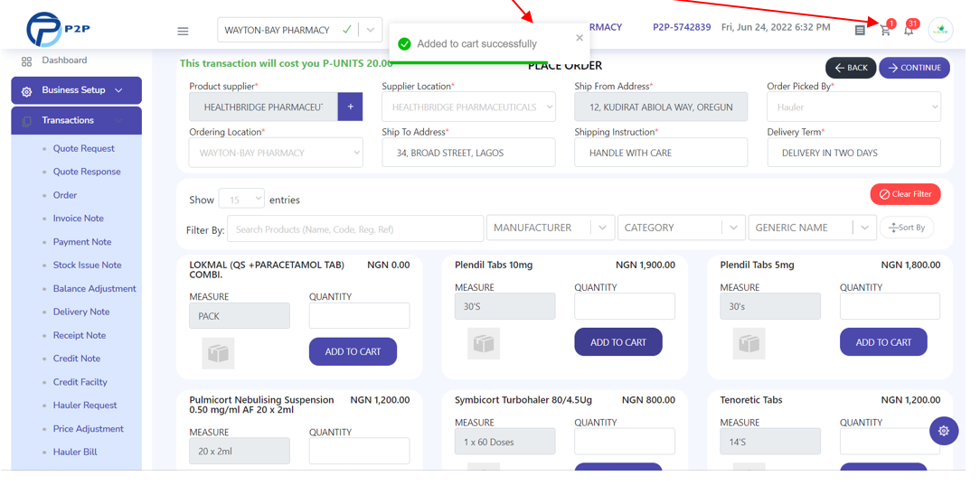The height and width of the screenshot is (485, 980).
Task: Click the floating settings gear button
Action: coord(944,431)
